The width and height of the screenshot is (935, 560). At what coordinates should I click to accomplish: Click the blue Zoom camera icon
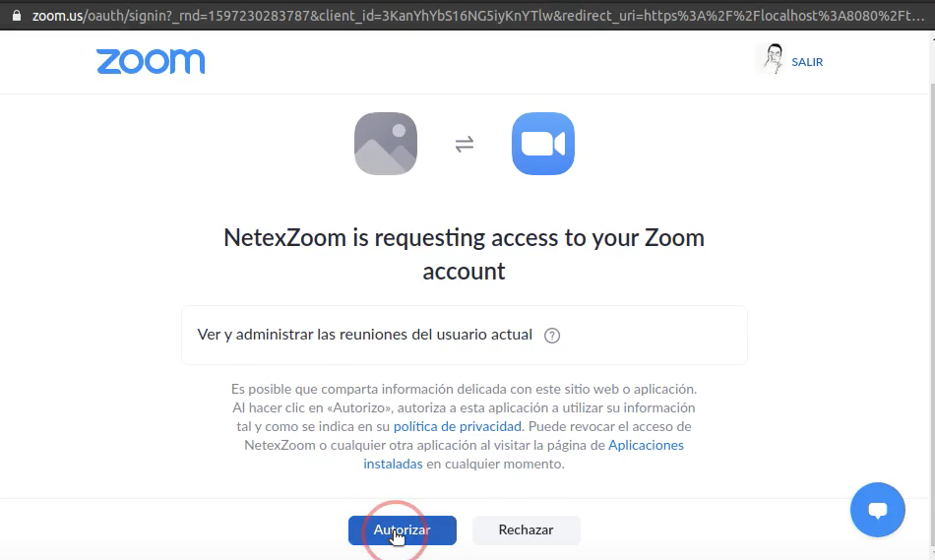click(543, 144)
